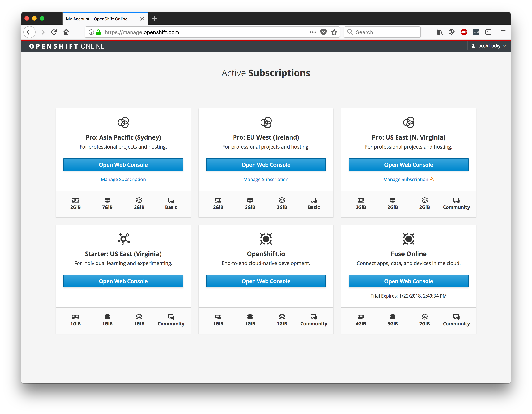The image size is (532, 414).
Task: Click the Adblock Plus toolbar icon
Action: (464, 32)
